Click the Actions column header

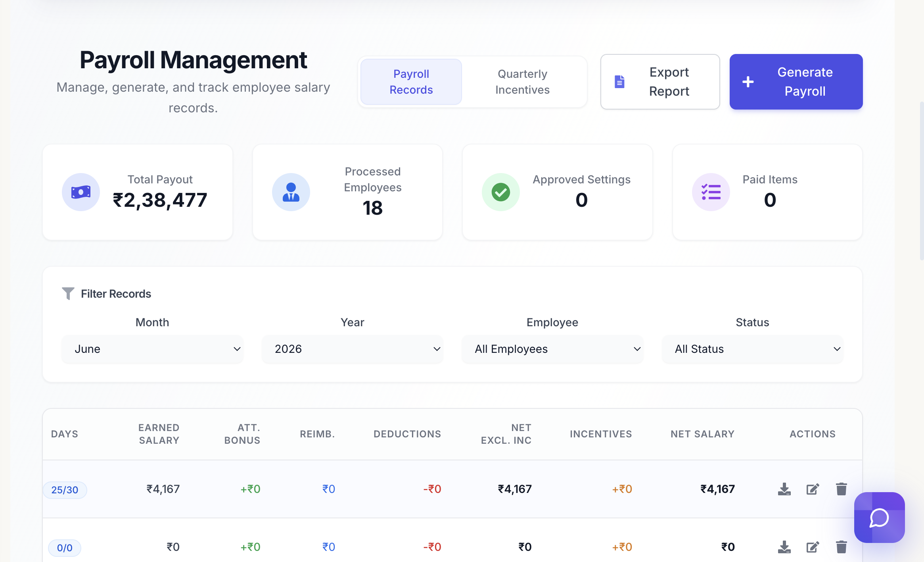coord(813,434)
